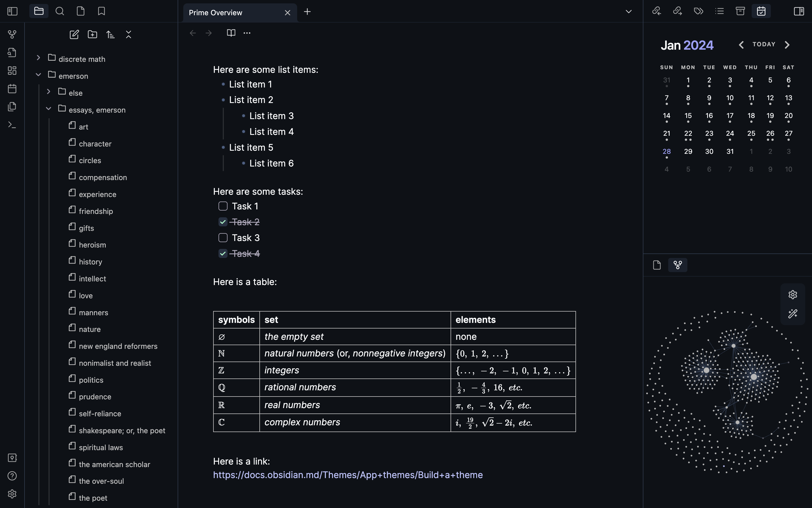
Task: Switch to file tab in lower-right pane
Action: (x=657, y=265)
